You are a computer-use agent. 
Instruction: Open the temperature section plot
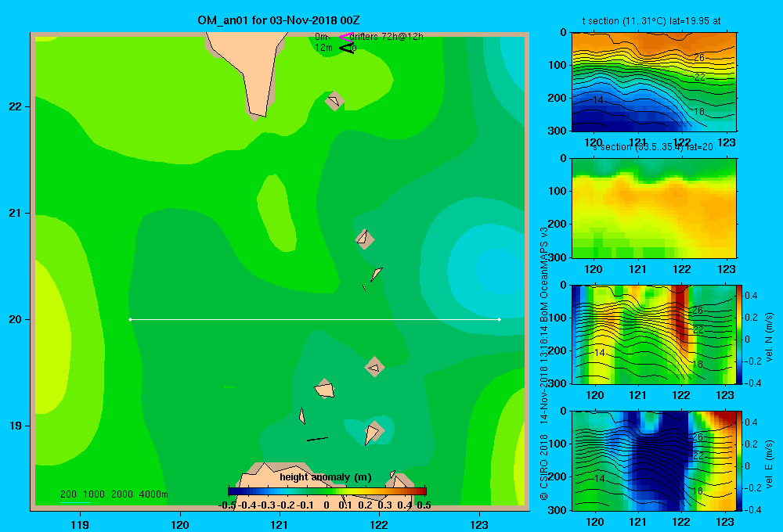(654, 82)
